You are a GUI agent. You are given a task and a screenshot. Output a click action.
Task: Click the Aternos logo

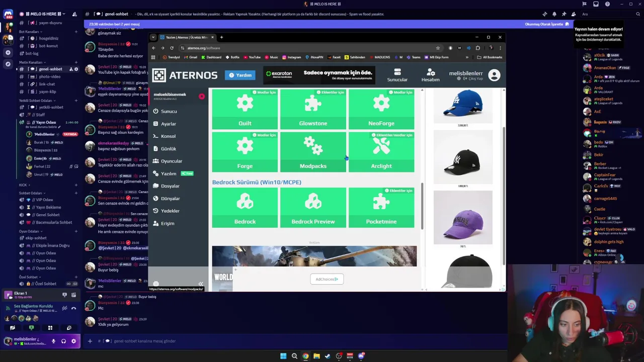point(185,75)
